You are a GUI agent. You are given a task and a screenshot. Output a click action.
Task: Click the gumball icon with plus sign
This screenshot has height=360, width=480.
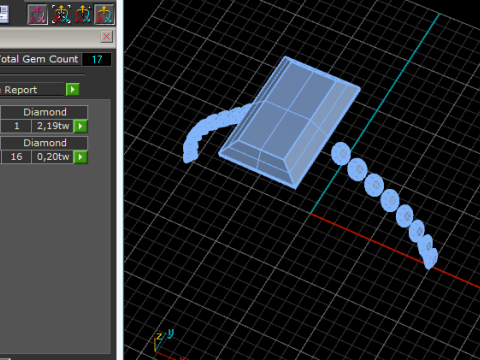tap(83, 15)
